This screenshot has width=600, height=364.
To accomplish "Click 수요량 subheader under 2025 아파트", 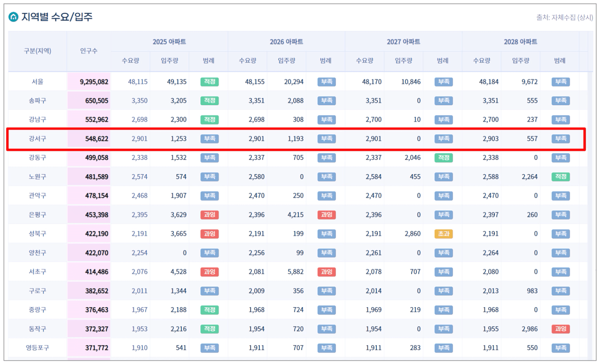I will [130, 60].
